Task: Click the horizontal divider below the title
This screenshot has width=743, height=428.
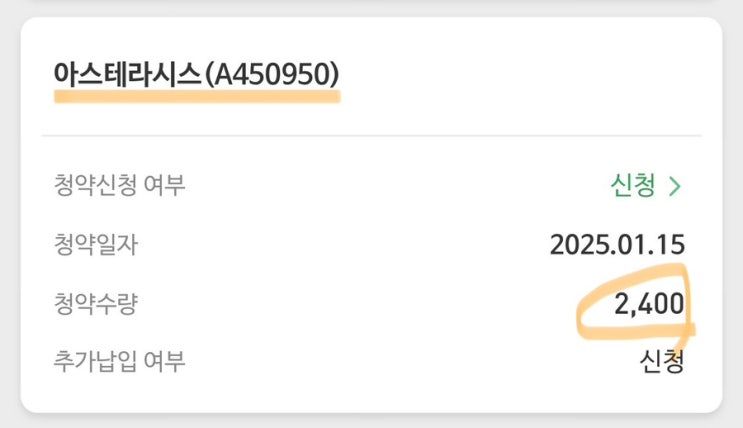Action: point(371,136)
